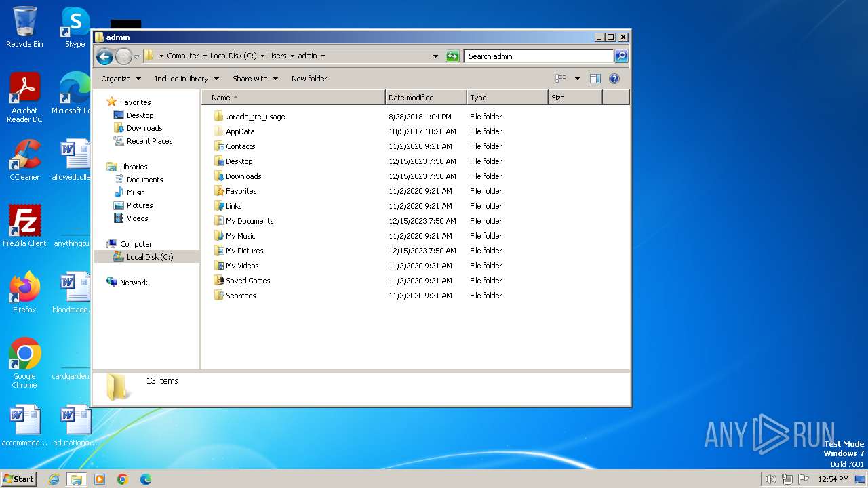This screenshot has height=488, width=868.
Task: Open CCleaner desktop icon
Action: click(x=24, y=160)
